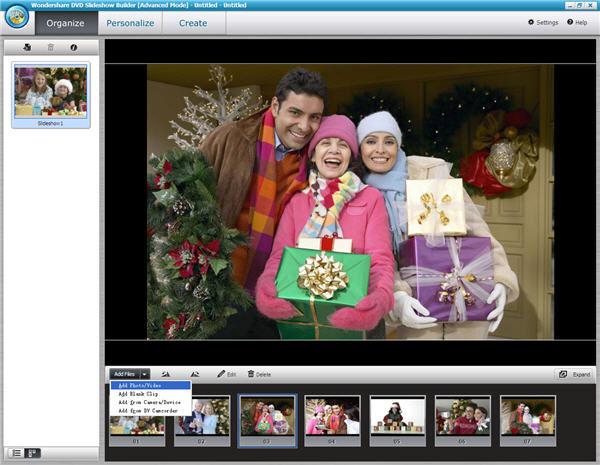Select storyboard clip 04

[332, 421]
